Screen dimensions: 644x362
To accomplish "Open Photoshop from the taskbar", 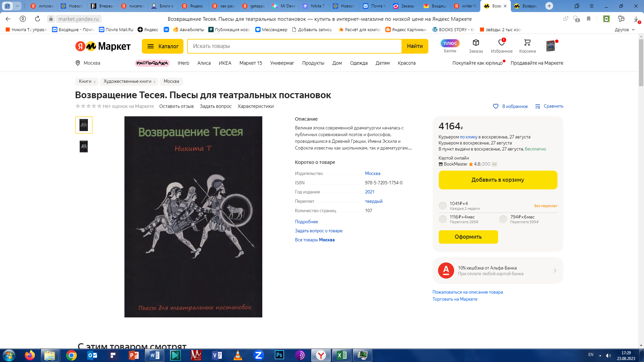I will [x=279, y=355].
